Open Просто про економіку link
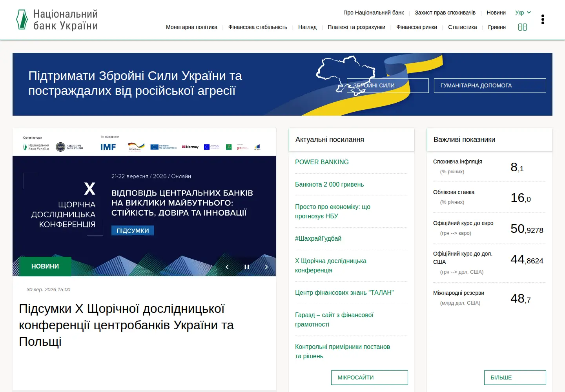Screen dimensions: 565x392 point(333,211)
